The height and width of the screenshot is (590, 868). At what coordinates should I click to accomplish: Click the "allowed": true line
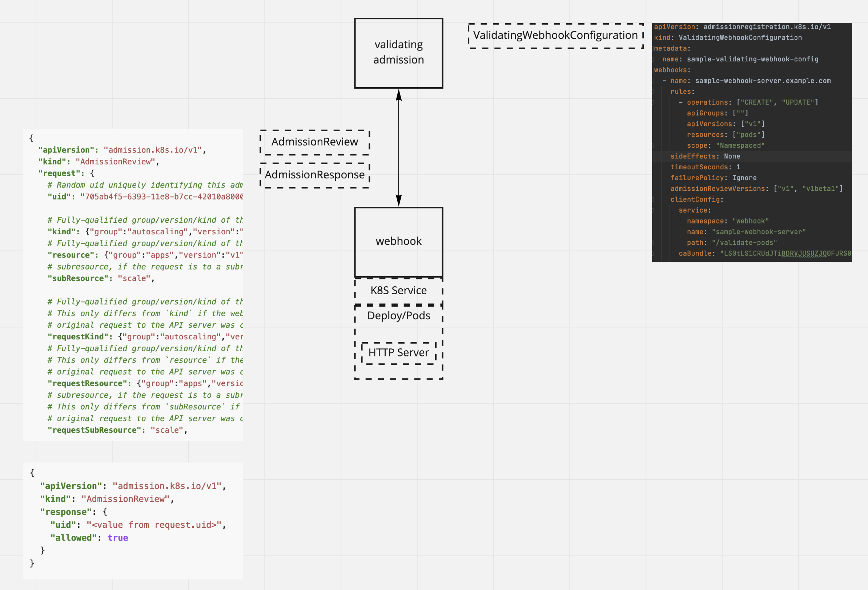tap(89, 538)
